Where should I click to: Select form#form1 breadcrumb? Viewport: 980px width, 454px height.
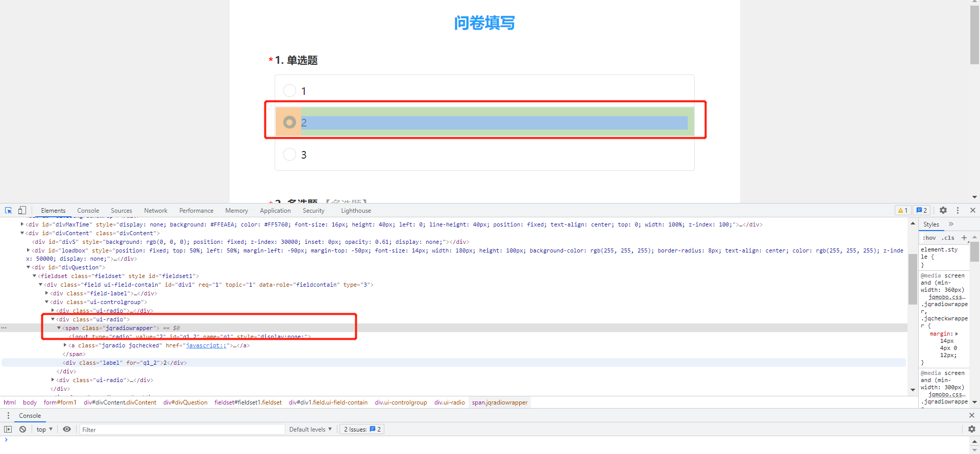click(60, 402)
